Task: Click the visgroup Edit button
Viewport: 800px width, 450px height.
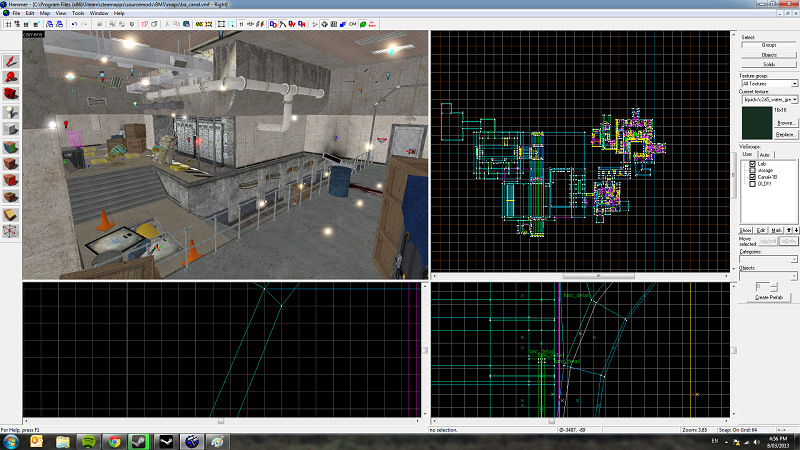Action: pos(761,231)
